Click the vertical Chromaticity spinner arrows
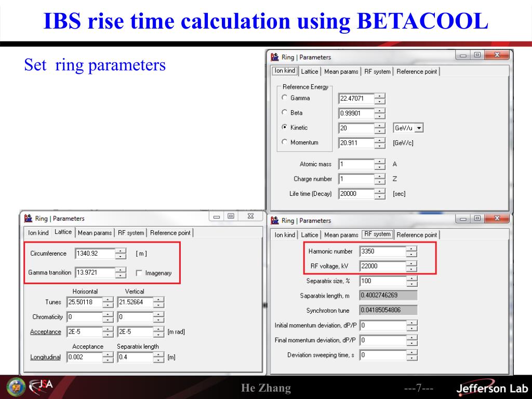 coord(158,317)
